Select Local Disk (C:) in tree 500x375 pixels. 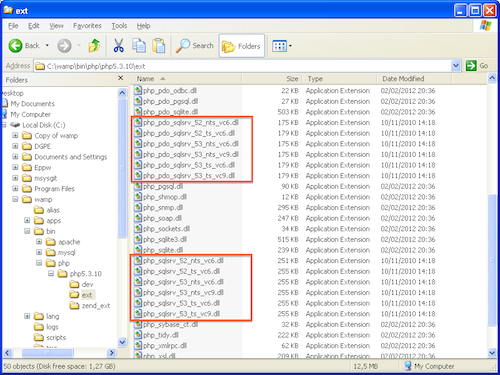[44, 125]
